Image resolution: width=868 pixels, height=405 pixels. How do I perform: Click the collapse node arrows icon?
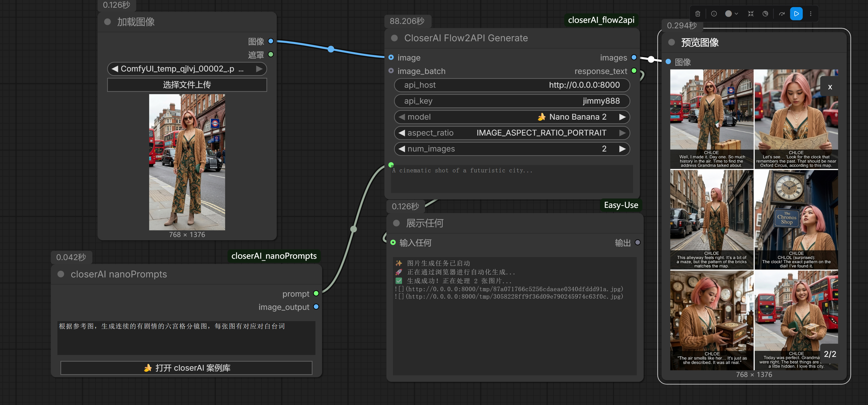750,14
